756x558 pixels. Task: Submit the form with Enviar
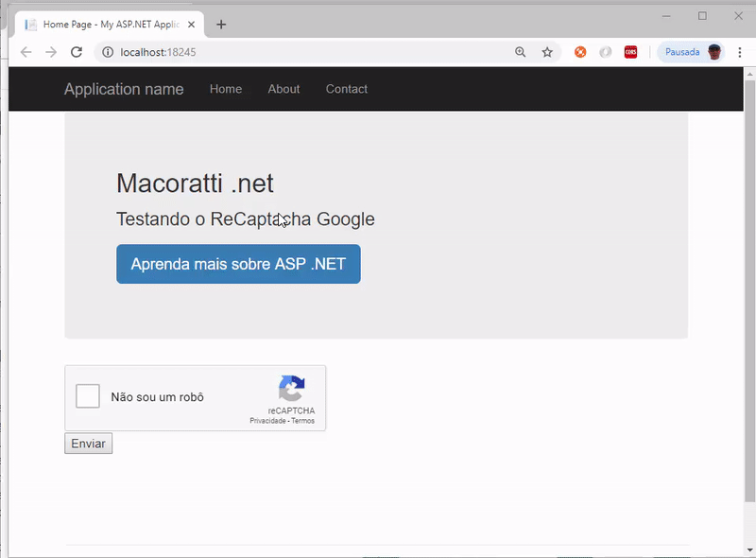pos(88,444)
